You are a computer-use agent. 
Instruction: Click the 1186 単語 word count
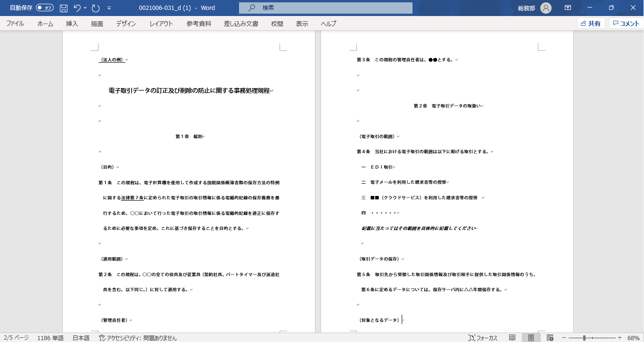pos(50,338)
